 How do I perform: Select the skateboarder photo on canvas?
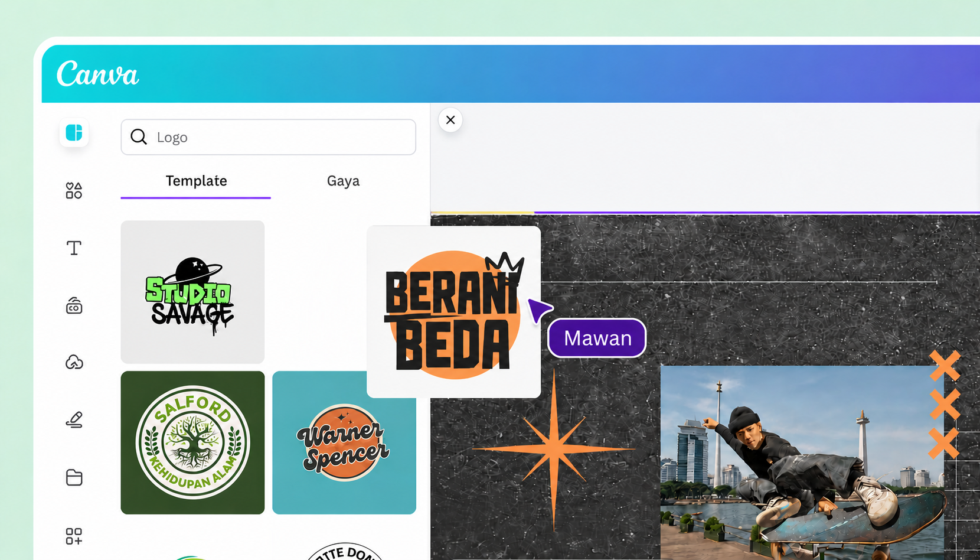tap(802, 463)
